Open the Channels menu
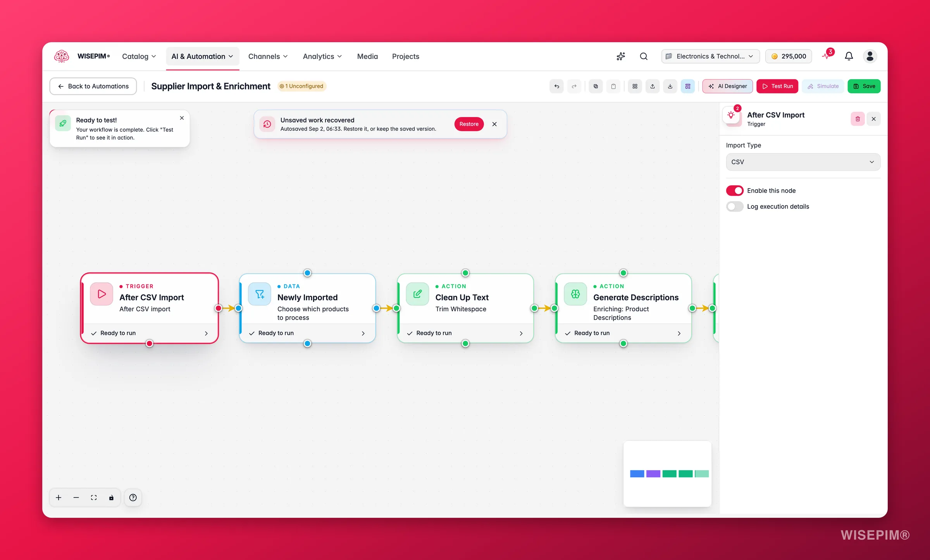Screen dimensions: 930x560 pyautogui.click(x=268, y=56)
